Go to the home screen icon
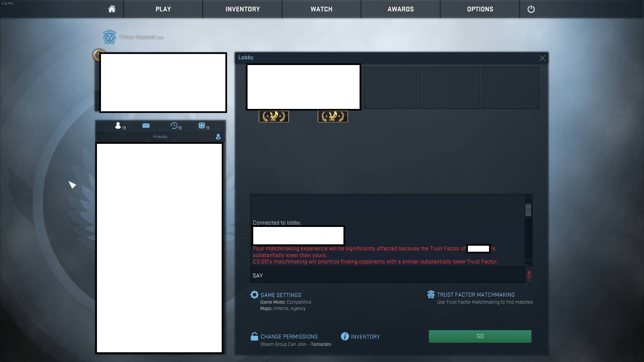Screen dimensions: 644x362 click(112, 9)
